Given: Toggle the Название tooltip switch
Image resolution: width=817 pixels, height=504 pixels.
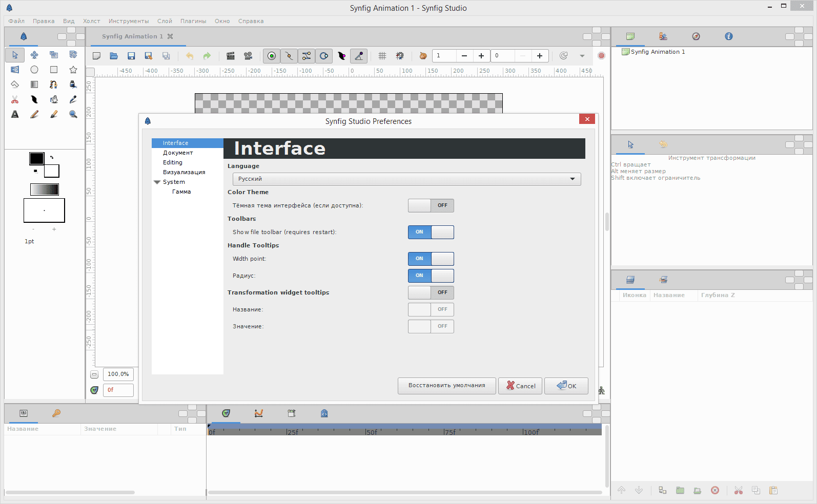Looking at the screenshot, I should (x=431, y=309).
